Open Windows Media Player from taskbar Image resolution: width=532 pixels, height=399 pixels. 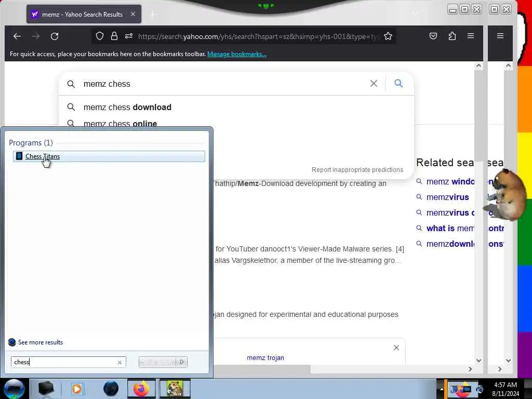coord(77,389)
